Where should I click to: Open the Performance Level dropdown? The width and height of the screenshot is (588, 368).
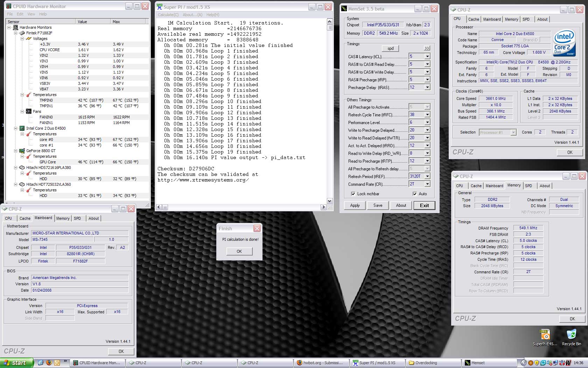427,122
